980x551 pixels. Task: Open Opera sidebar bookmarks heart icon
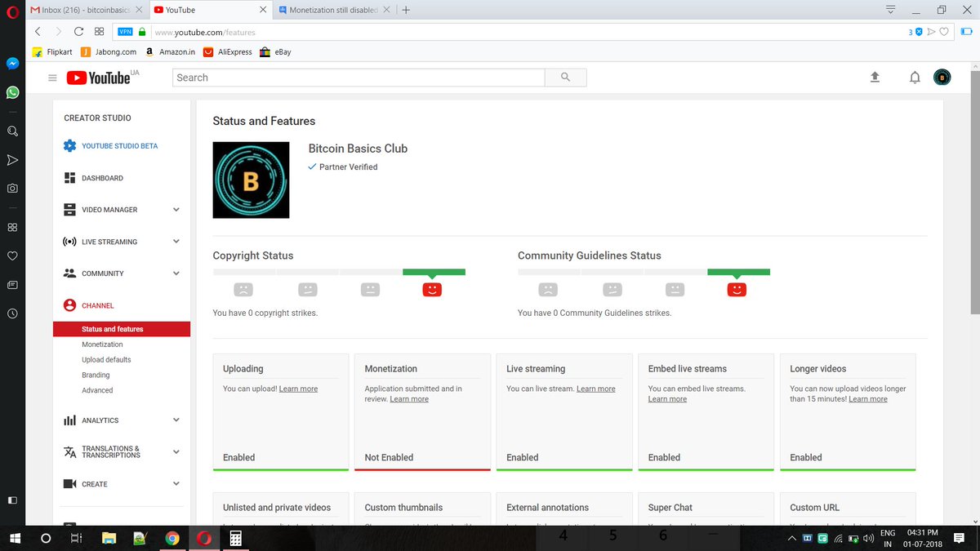pos(12,256)
